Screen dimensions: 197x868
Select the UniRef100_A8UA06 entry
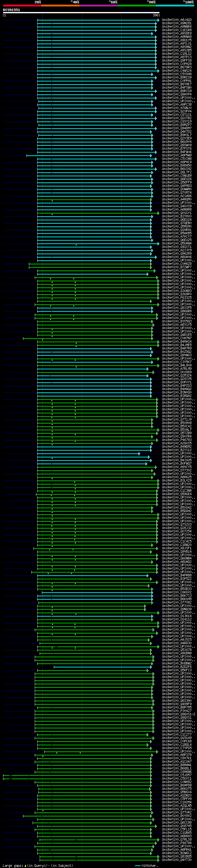click(x=177, y=257)
